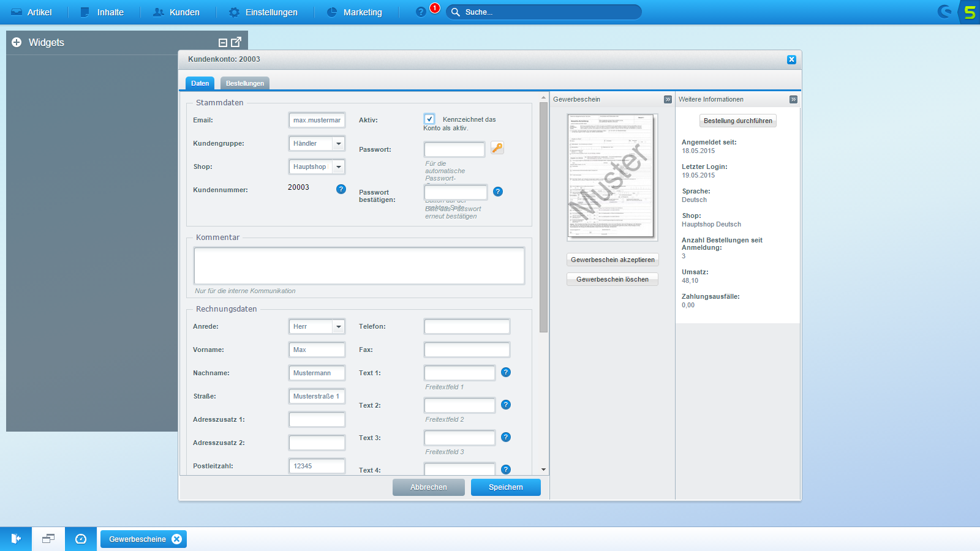980x551 pixels.
Task: Open the Muster Gewerbeschein thumbnail
Action: [x=612, y=177]
